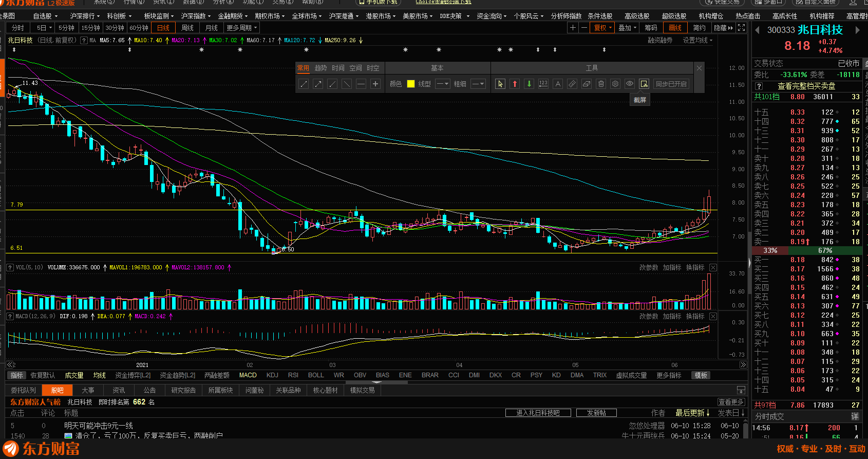Go to next stock arrow

click(x=857, y=30)
